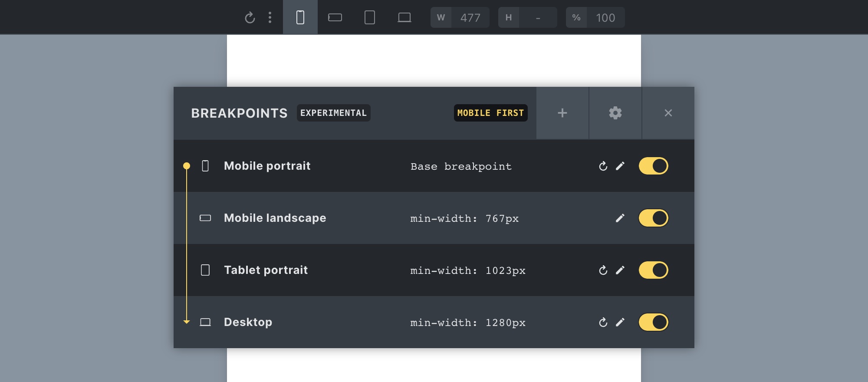
Task: Switch to desktop laptop device in toolbar
Action: point(404,17)
